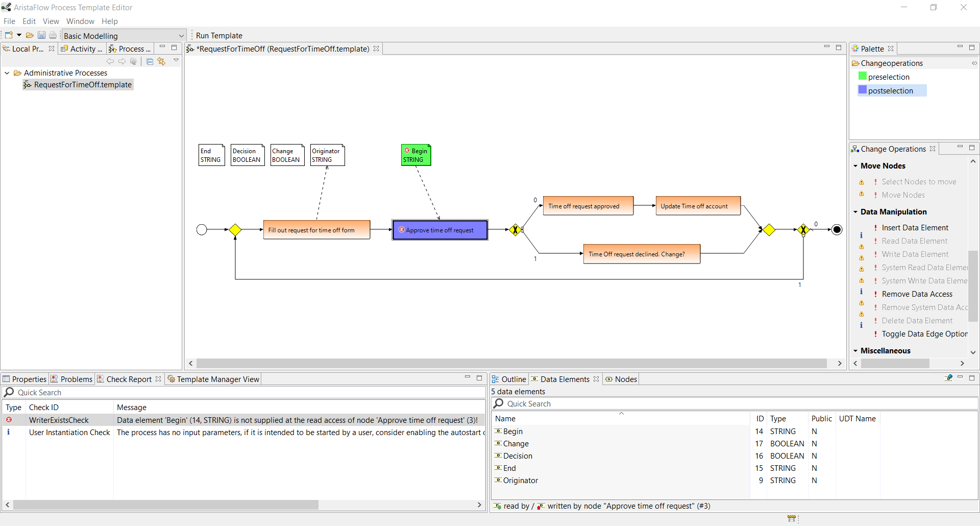Click the Save disk toolbar icon
Image resolution: width=980 pixels, height=526 pixels.
[41, 35]
